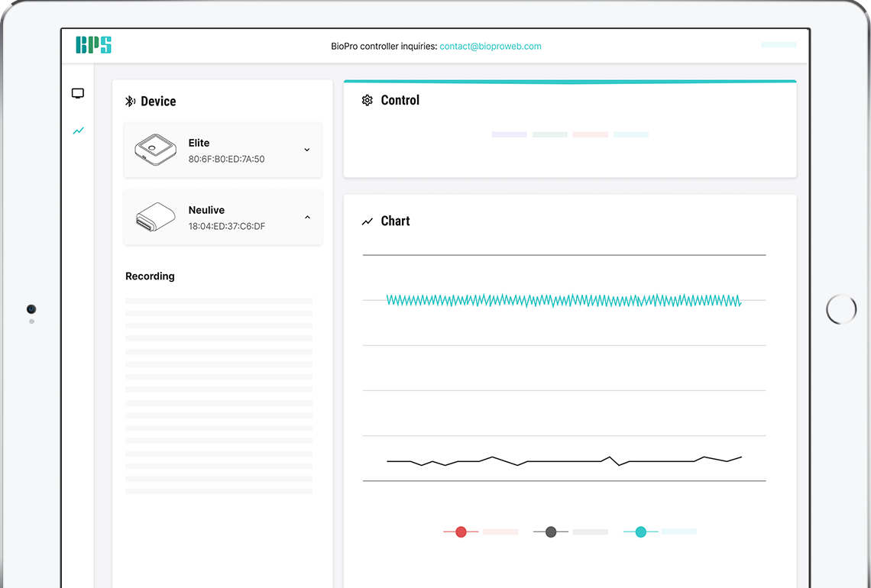871x588 pixels.
Task: Toggle the teal legend series marker
Action: [x=640, y=532]
